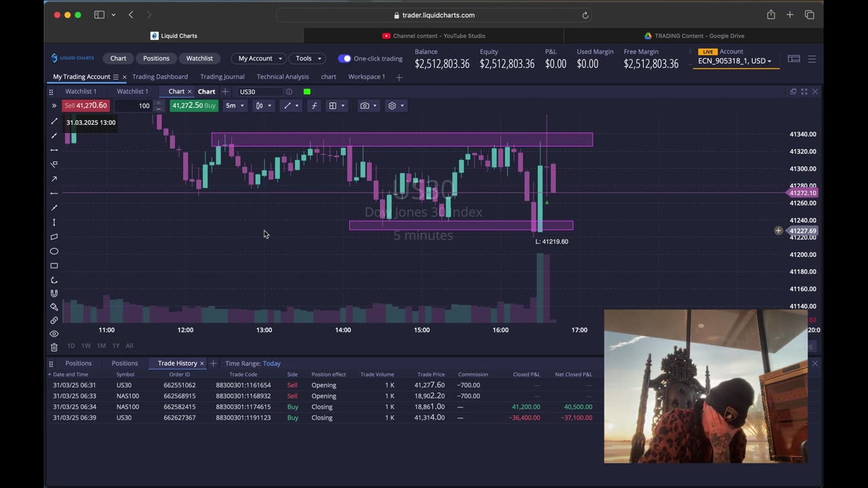This screenshot has height=488, width=868.
Task: Click top Positions navigation button
Action: coord(156,58)
